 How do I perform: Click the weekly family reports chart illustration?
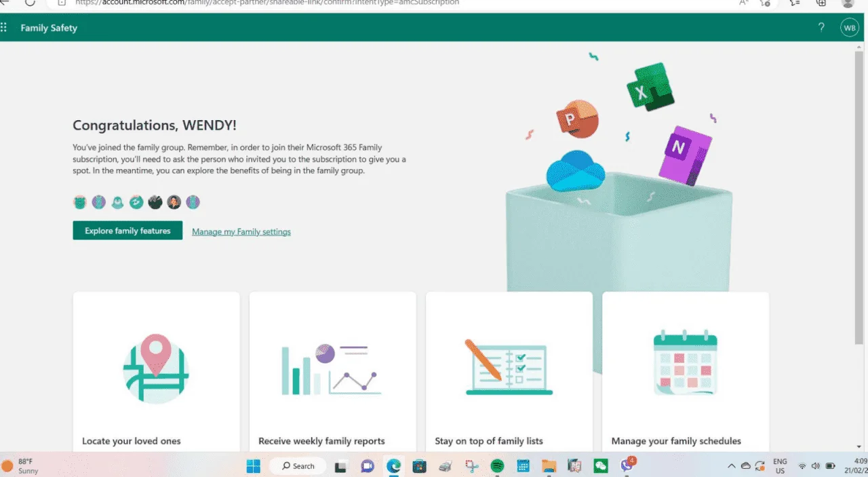pyautogui.click(x=332, y=369)
